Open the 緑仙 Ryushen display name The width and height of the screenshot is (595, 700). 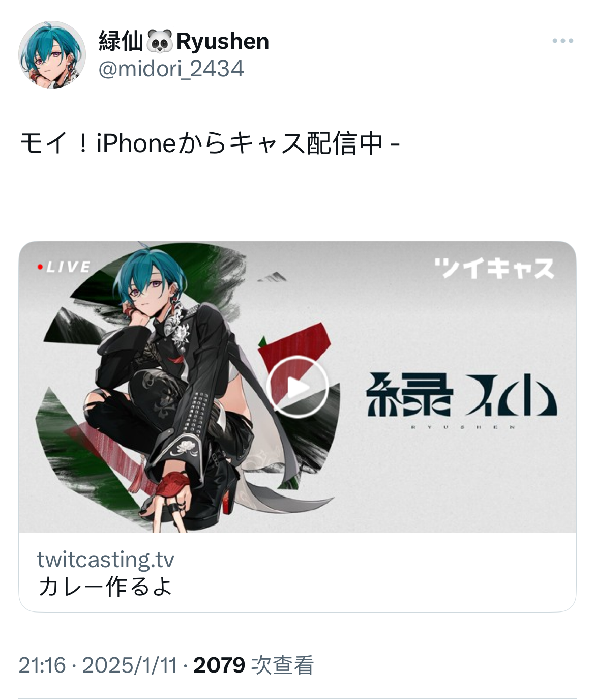click(x=184, y=41)
